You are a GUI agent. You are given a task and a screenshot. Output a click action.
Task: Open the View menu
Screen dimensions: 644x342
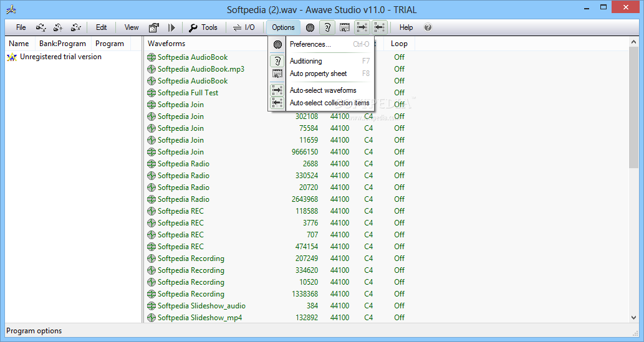pos(132,27)
